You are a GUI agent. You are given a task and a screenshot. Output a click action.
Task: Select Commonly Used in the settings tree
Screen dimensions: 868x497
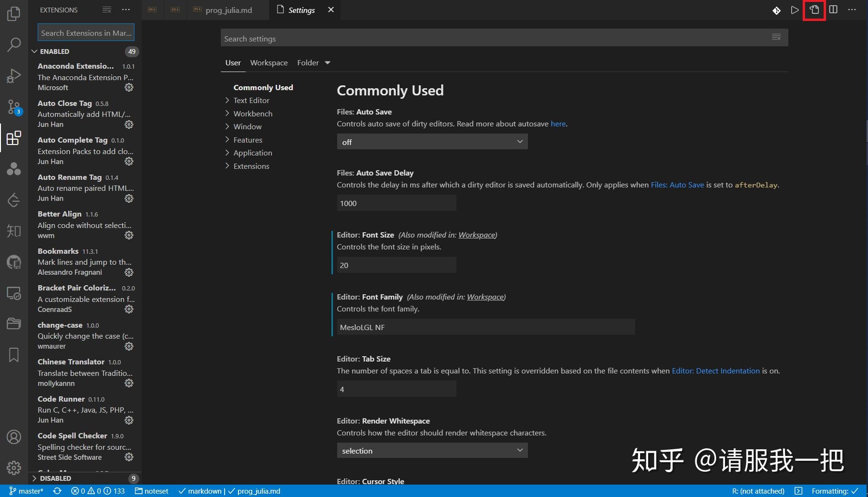pyautogui.click(x=263, y=87)
